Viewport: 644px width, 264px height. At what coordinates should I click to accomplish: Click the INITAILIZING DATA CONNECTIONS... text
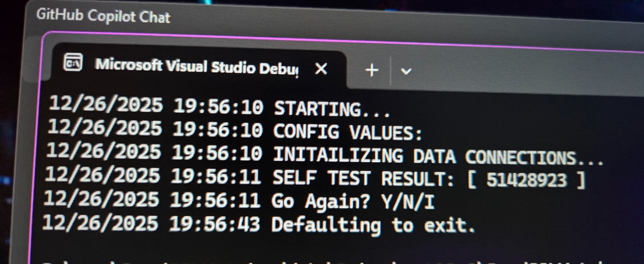pyautogui.click(x=437, y=156)
